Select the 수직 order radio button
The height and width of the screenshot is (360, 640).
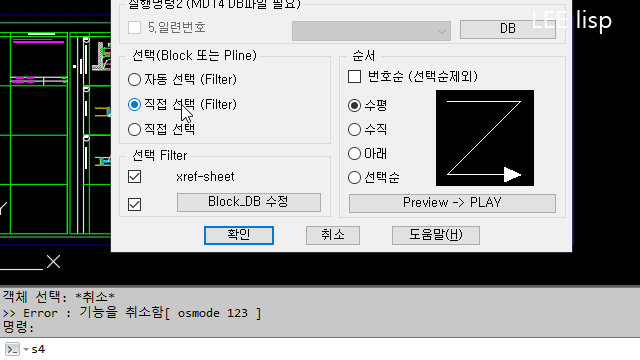click(354, 129)
